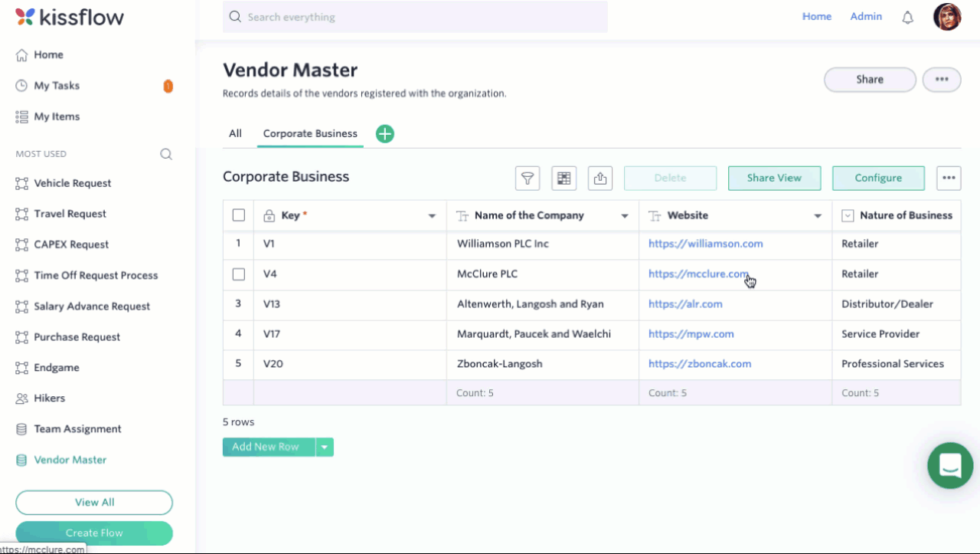This screenshot has height=554, width=980.
Task: Switch to the All tab
Action: pos(235,133)
